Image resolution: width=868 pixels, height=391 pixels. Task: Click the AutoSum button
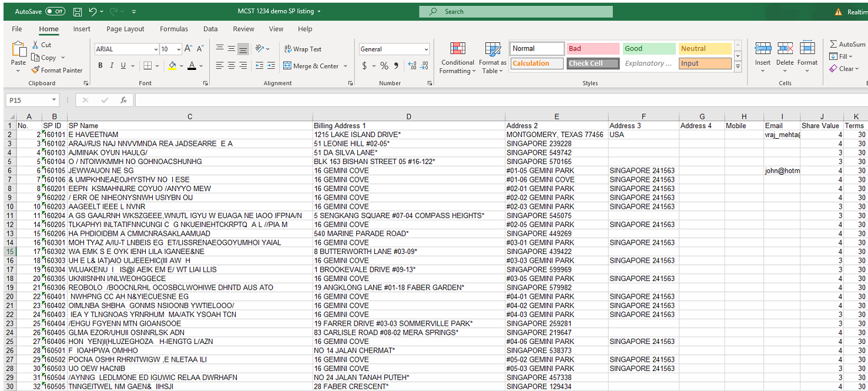click(847, 44)
